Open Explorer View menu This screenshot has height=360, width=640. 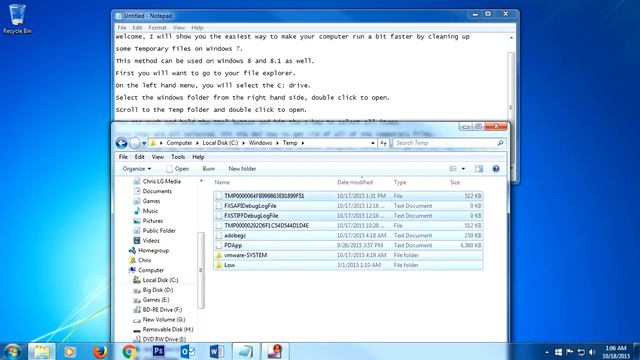[158, 157]
